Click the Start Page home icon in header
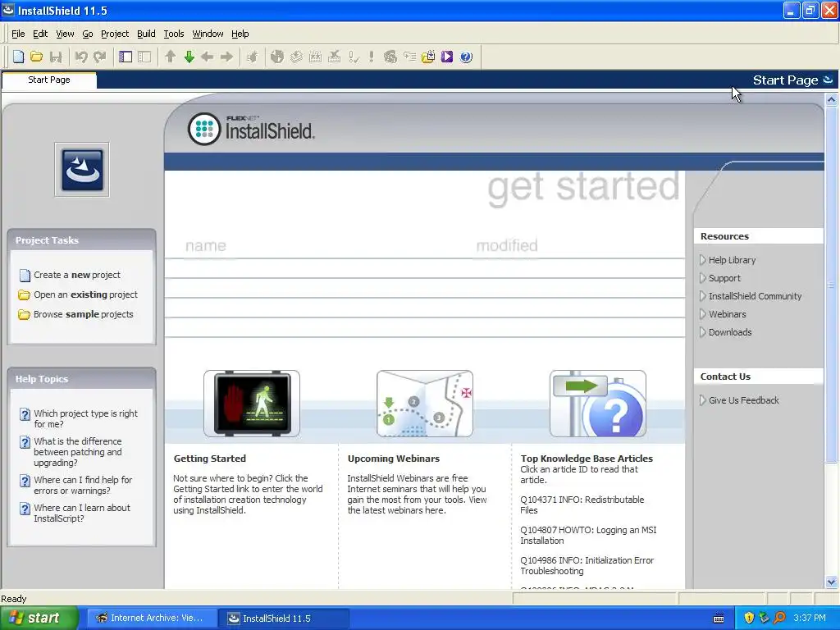 pyautogui.click(x=829, y=80)
